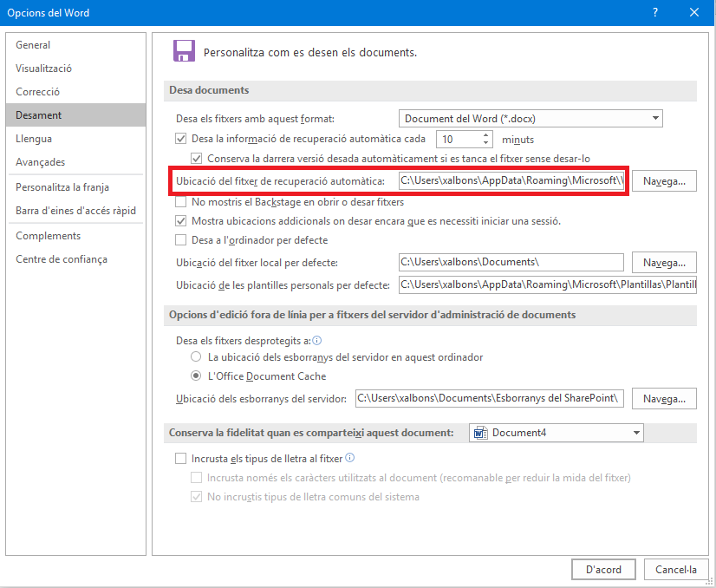Check 'Desa a l'ordinador per defecte'
Viewport: 716px width, 588px height.
(x=181, y=240)
